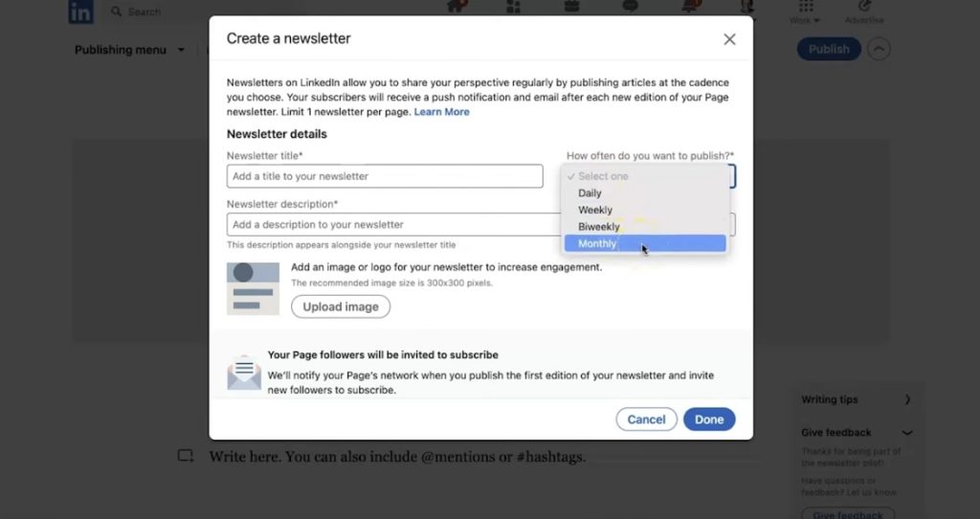Image resolution: width=980 pixels, height=519 pixels.
Task: Open the Work apps grid icon
Action: click(805, 8)
